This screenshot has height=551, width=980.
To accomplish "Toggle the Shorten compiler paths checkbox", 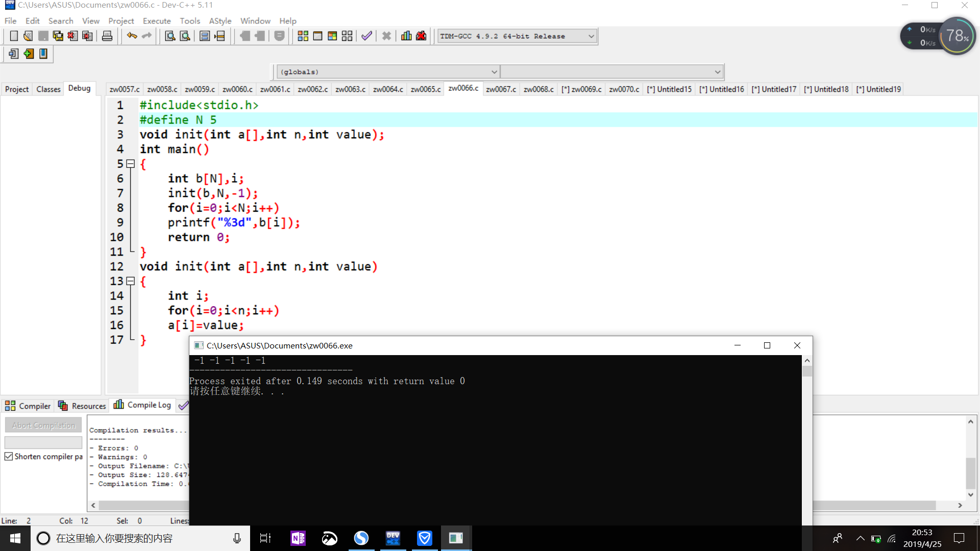I will pyautogui.click(x=9, y=457).
